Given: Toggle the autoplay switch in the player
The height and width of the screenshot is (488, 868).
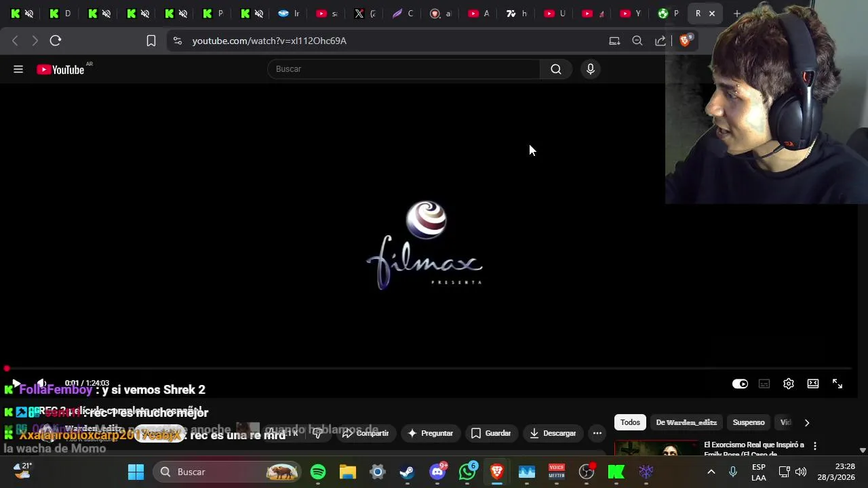Looking at the screenshot, I should (740, 384).
